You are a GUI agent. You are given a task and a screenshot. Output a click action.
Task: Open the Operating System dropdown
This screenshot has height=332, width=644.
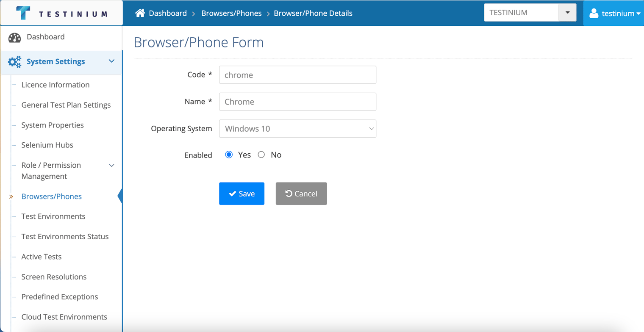(297, 128)
